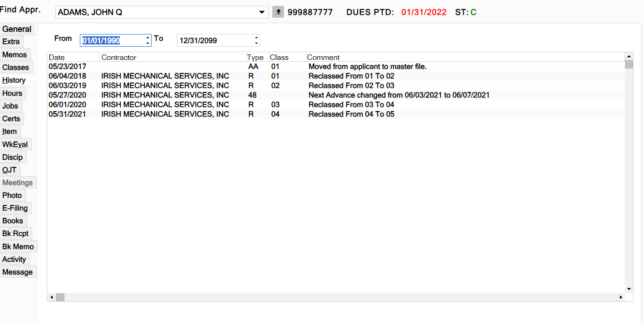
Task: Switch to the General tab
Action: tap(17, 29)
